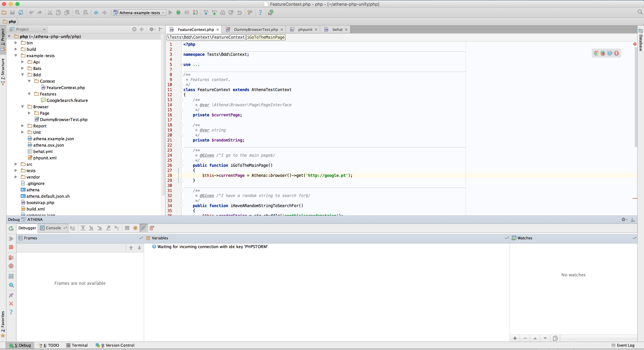Expand the Api folder

pos(23,62)
